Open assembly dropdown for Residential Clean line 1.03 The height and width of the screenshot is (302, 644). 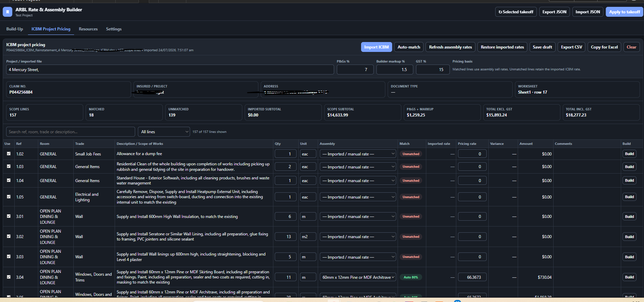click(358, 167)
